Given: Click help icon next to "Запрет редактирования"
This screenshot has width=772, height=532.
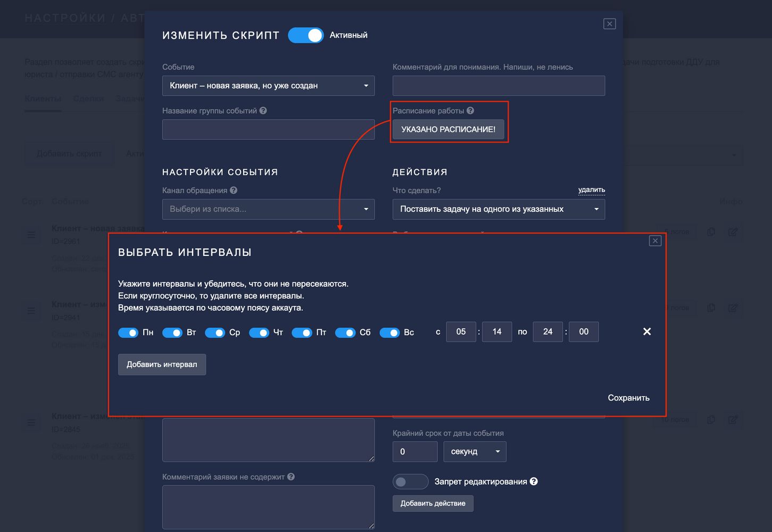Looking at the screenshot, I should [x=534, y=481].
